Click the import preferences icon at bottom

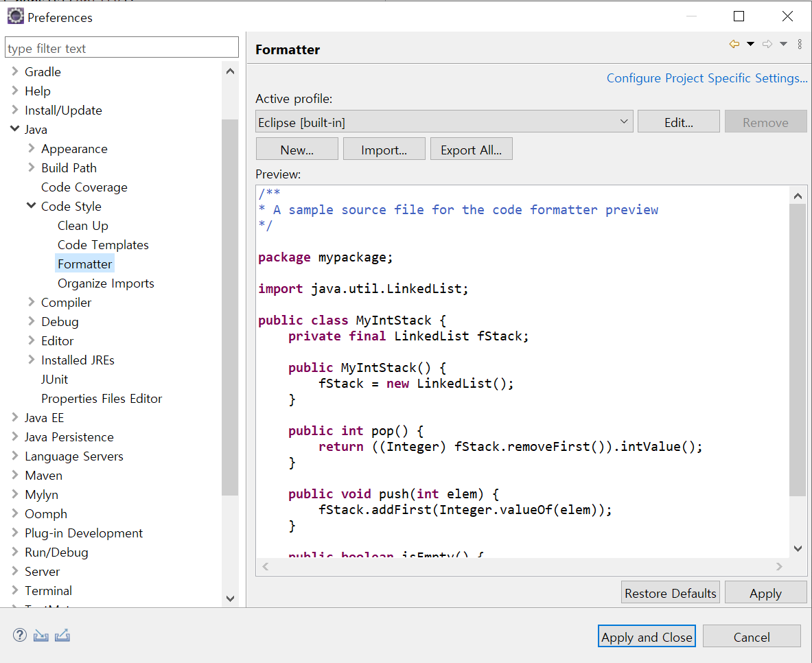41,635
